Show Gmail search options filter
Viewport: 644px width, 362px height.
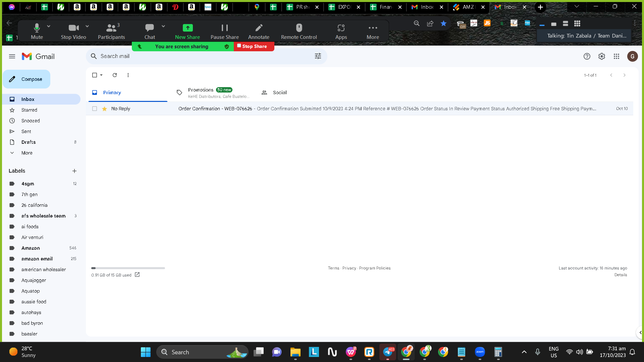(318, 56)
